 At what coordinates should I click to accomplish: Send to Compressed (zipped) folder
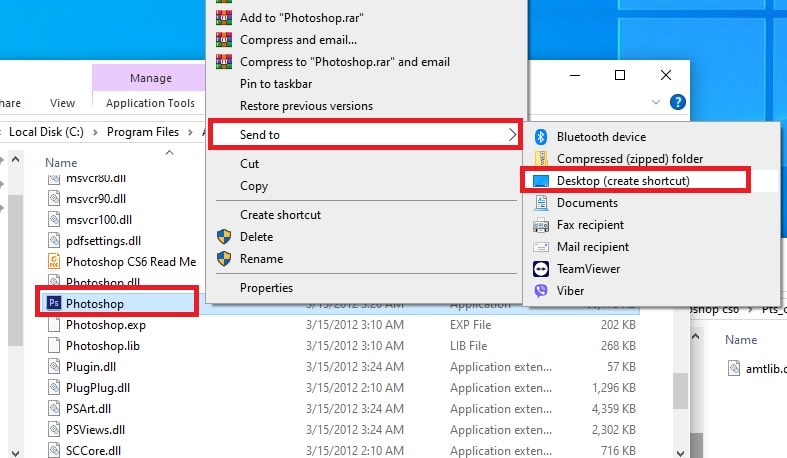pyautogui.click(x=651, y=159)
